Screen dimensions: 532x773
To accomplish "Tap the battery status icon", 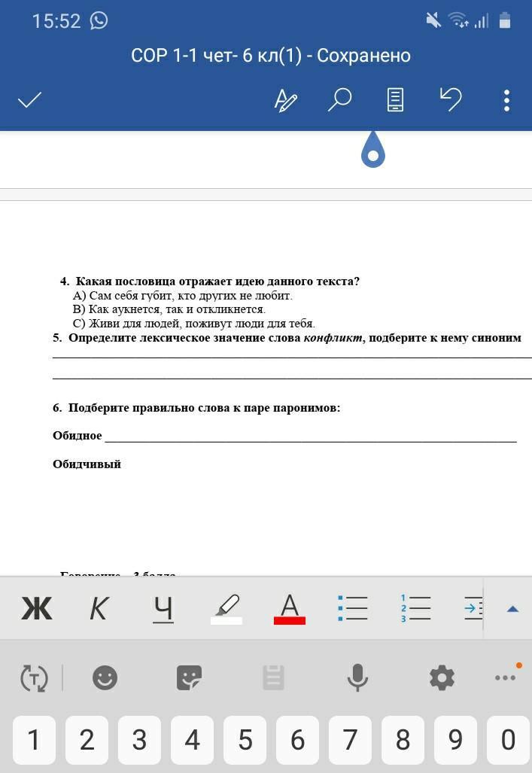I will click(x=505, y=21).
